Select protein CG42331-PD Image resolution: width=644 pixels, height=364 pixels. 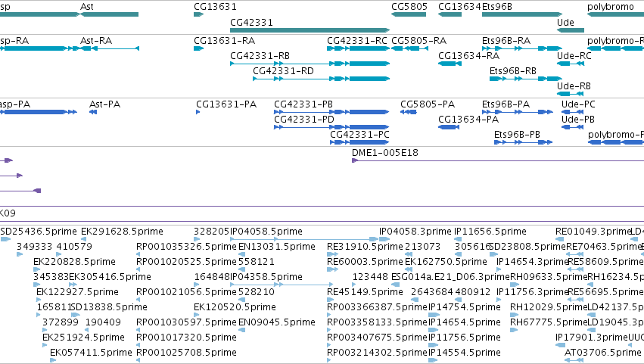[304, 120]
